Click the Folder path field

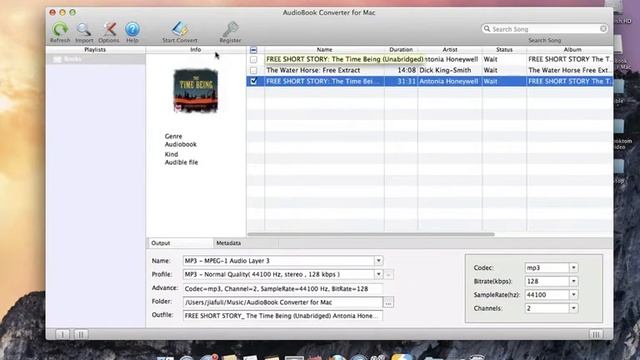283,302
